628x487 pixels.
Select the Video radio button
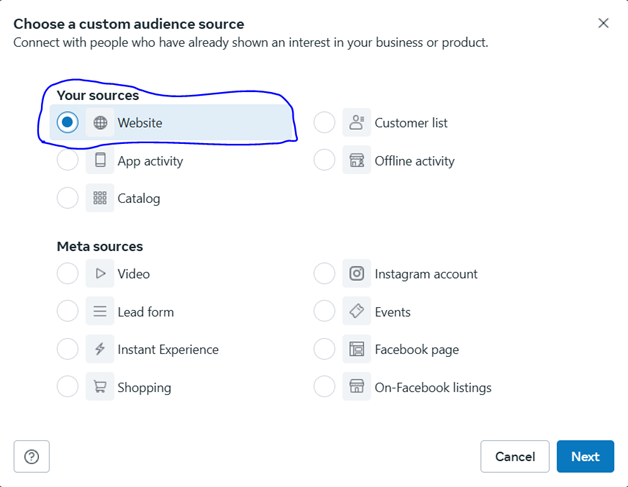click(67, 274)
